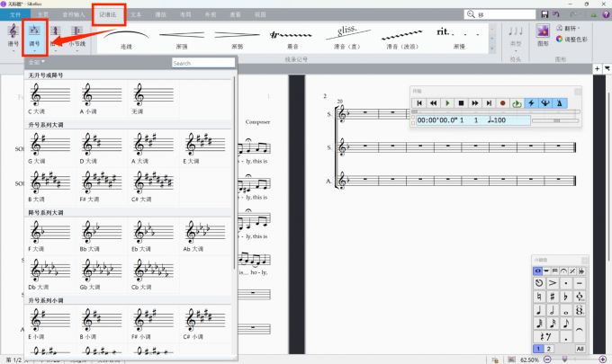Choose the F 大调 key signature
Viewport: 612px width, 364px height.
(50, 236)
